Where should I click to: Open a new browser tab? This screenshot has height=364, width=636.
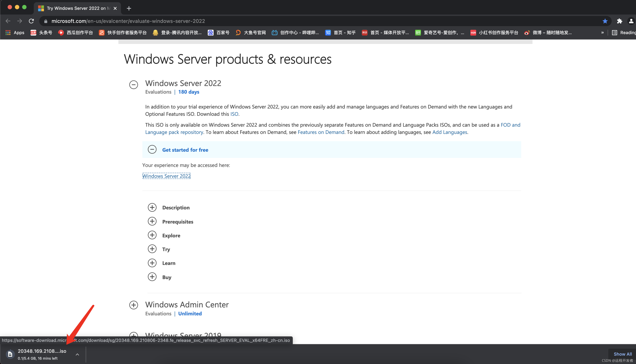(x=129, y=8)
